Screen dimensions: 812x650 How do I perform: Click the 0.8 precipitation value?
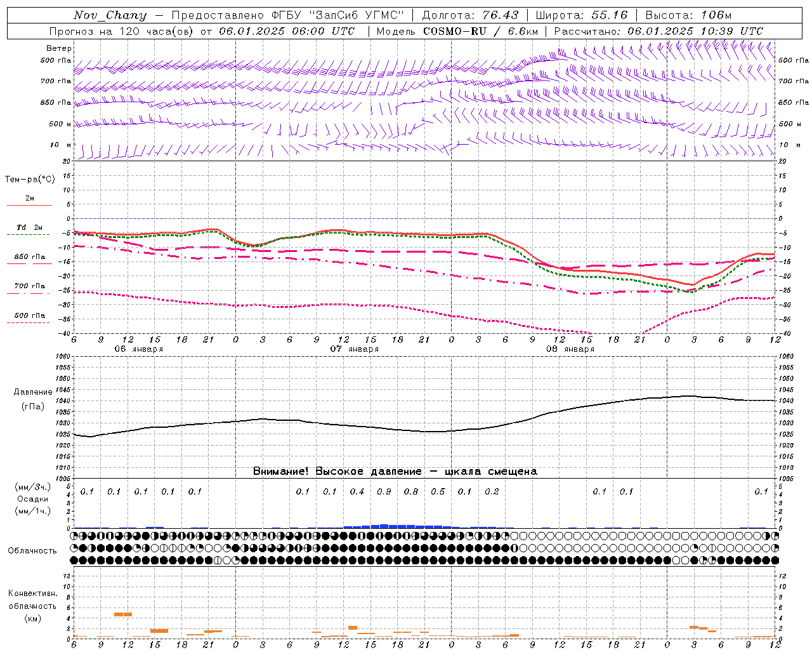pos(411,491)
